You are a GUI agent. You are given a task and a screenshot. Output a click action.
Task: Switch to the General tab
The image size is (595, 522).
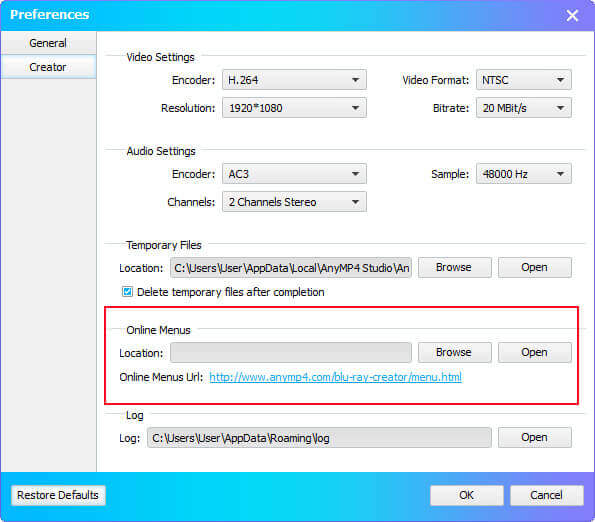point(48,43)
